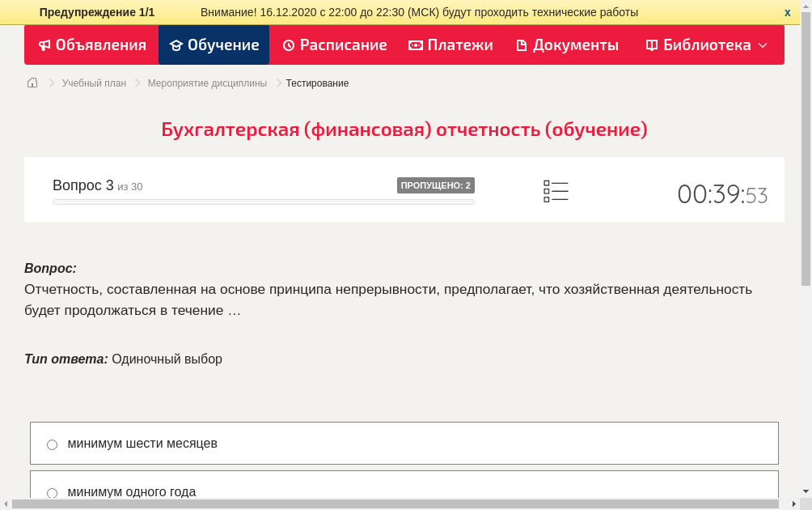Click the home icon in the breadcrumb
The image size is (812, 510).
(32, 83)
